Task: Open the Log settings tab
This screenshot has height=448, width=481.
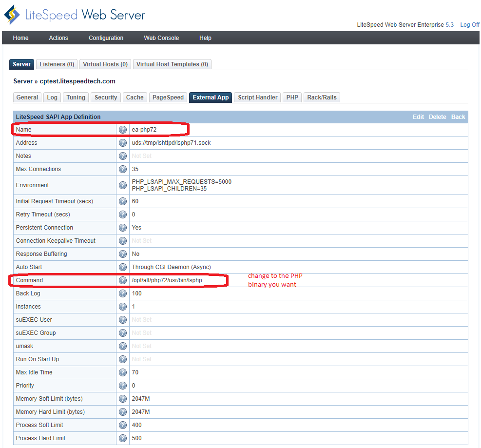Action: 52,97
